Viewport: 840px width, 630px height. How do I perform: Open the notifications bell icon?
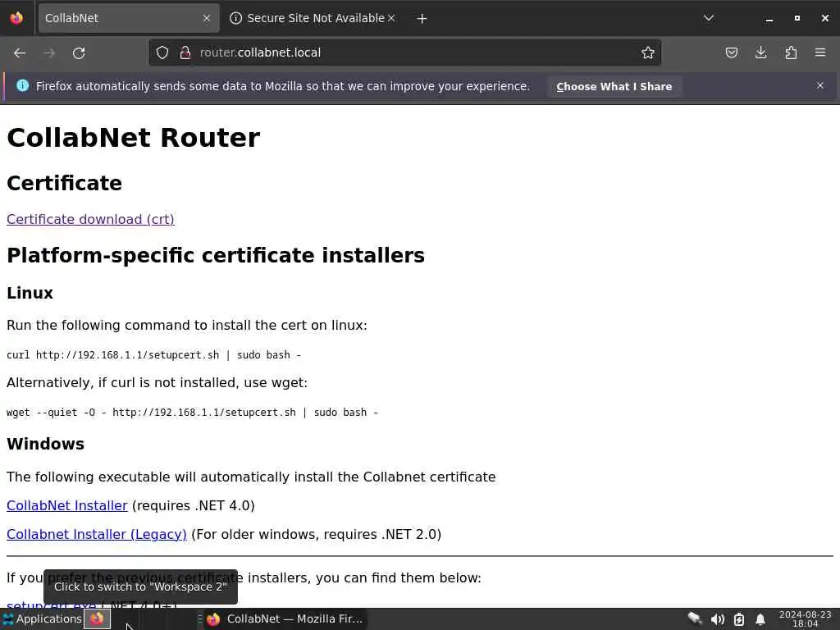point(760,619)
